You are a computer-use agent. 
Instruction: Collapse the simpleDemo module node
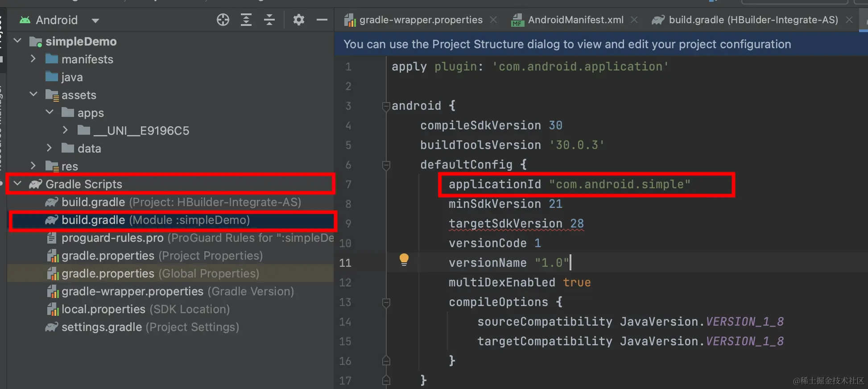[x=18, y=41]
